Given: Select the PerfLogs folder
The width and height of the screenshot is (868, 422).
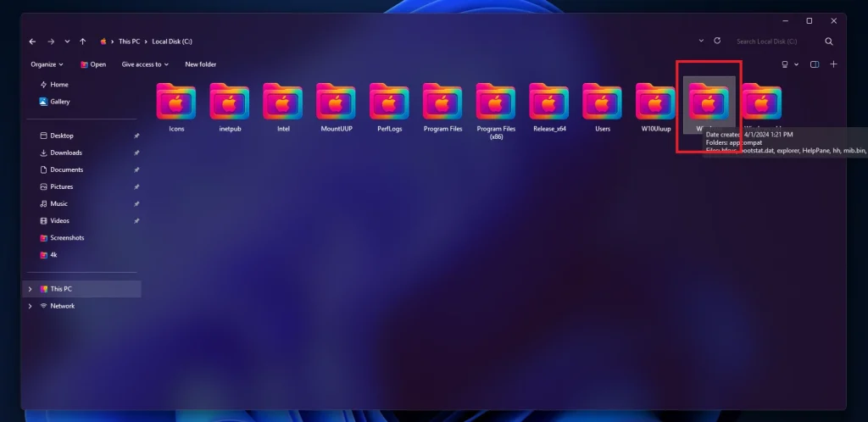Looking at the screenshot, I should click(389, 108).
